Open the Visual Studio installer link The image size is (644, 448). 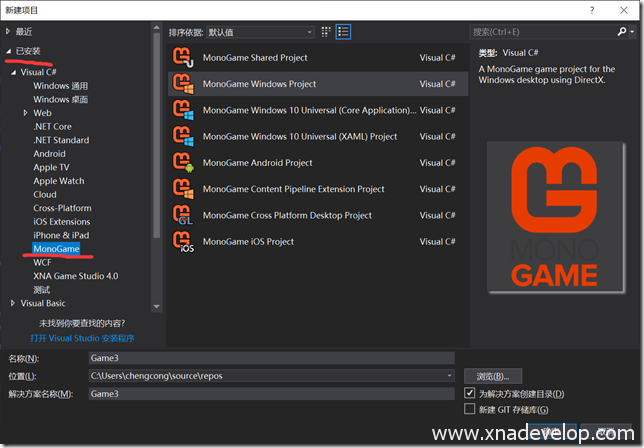(x=75, y=338)
